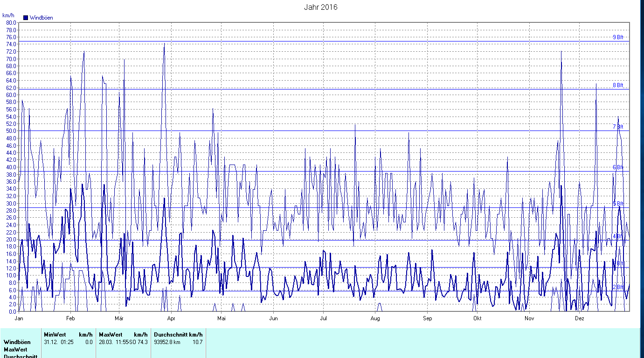Viewport: 644px width, 358px height.
Task: Click the max gust value '74.3'
Action: click(143, 342)
